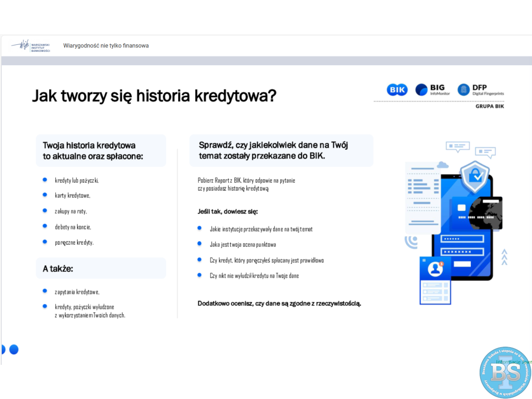The width and height of the screenshot is (532, 399).
Task: Click the green 'Informacje' link at bottom right
Action: click(513, 362)
